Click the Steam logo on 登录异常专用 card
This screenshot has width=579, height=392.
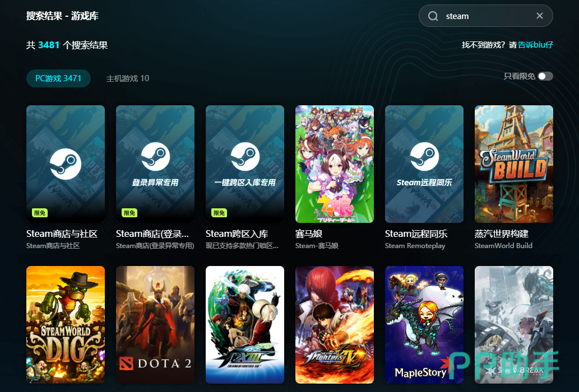[155, 156]
